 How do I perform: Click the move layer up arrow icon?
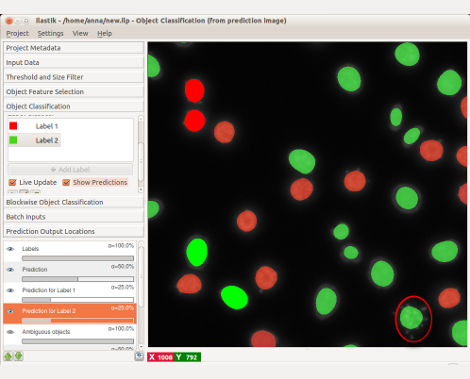coord(8,356)
